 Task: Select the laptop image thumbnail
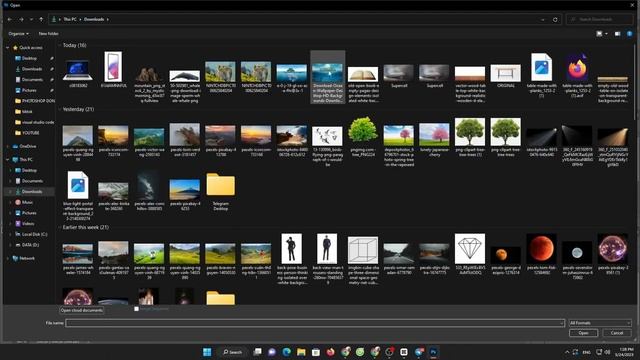click(78, 71)
